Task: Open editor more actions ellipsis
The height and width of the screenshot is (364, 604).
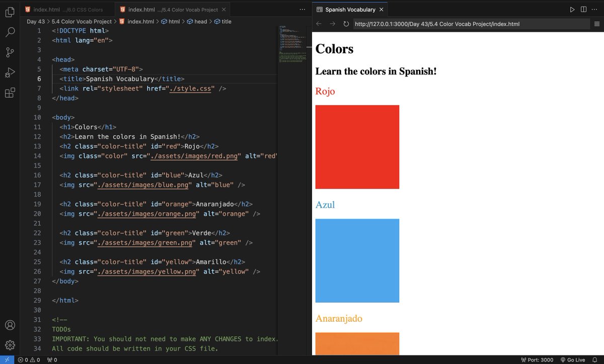Action: 302,10
